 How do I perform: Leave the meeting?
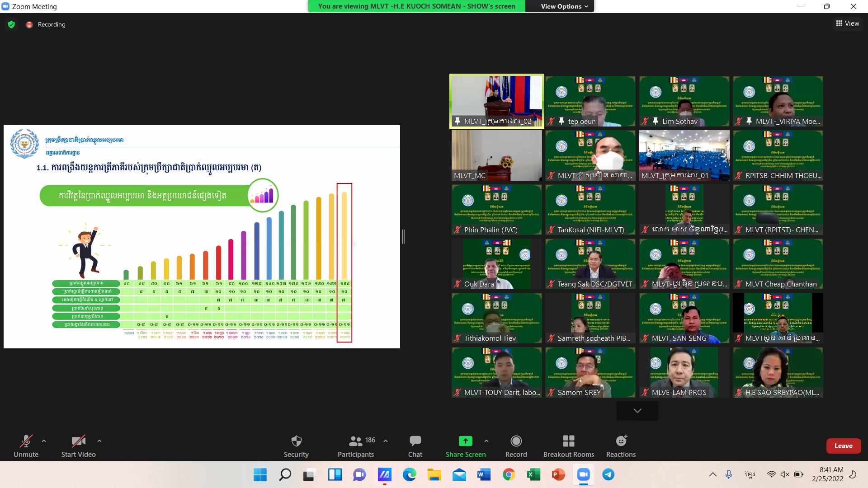click(843, 446)
